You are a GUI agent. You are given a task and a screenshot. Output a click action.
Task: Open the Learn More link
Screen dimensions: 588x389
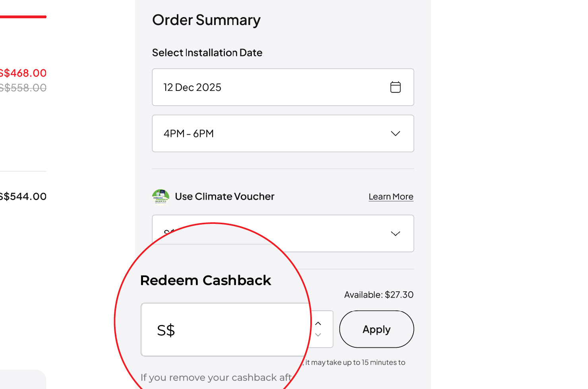pyautogui.click(x=391, y=196)
